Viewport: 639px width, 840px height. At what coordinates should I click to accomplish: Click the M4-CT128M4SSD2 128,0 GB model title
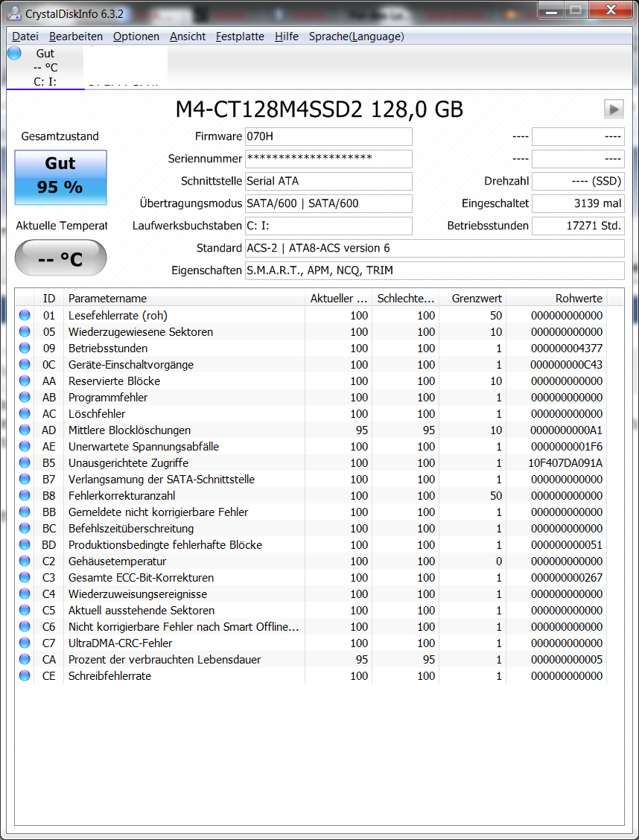(319, 109)
